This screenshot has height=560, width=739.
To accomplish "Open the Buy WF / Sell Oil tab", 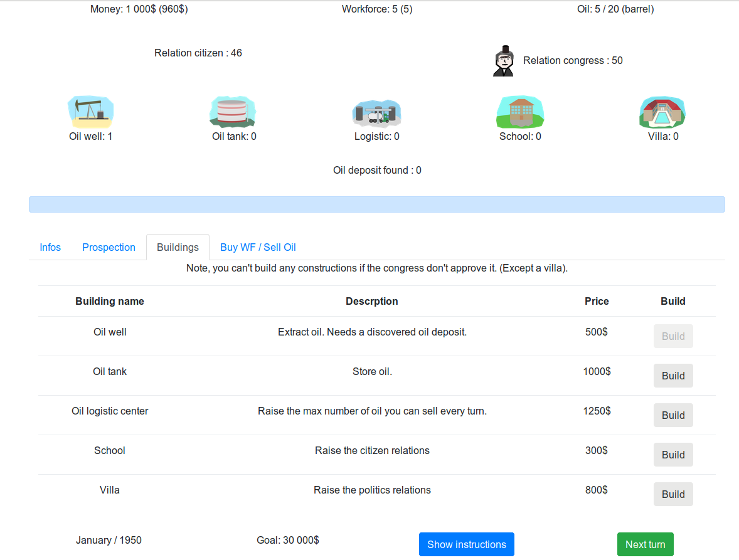I will tap(258, 247).
